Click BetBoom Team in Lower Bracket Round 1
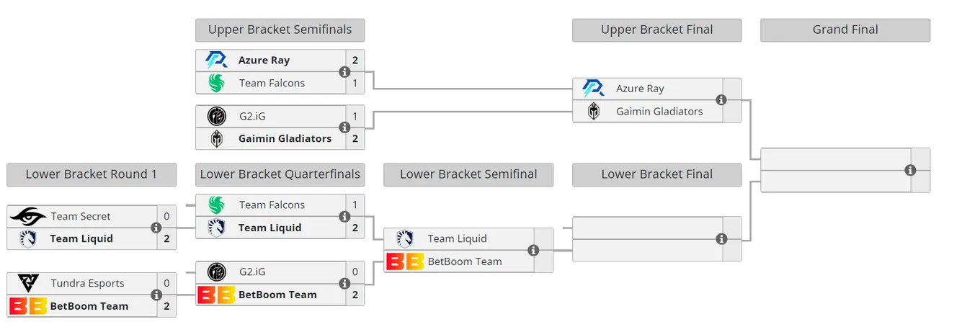Image resolution: width=980 pixels, height=327 pixels. pos(89,305)
